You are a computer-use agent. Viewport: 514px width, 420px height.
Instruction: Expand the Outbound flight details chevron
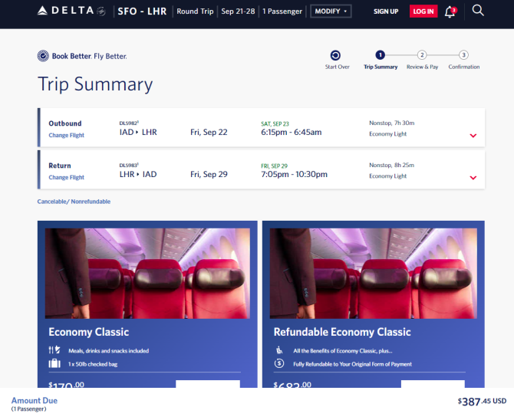[473, 136]
